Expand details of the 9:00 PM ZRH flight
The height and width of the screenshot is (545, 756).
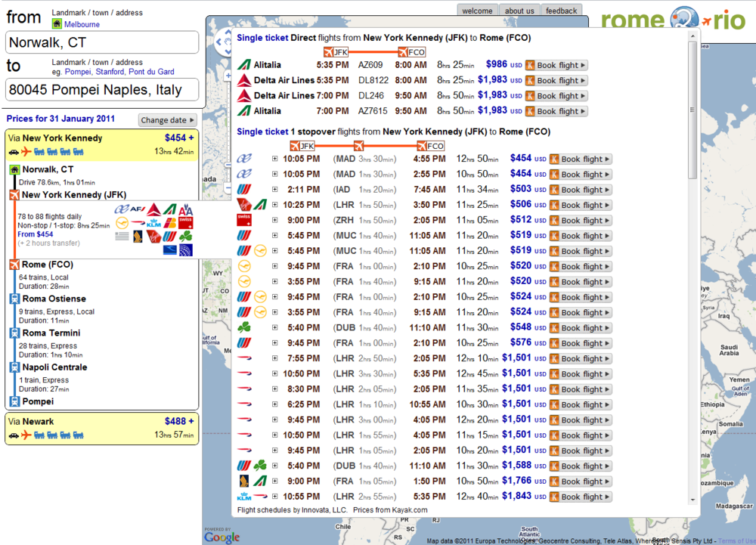pos(274,220)
